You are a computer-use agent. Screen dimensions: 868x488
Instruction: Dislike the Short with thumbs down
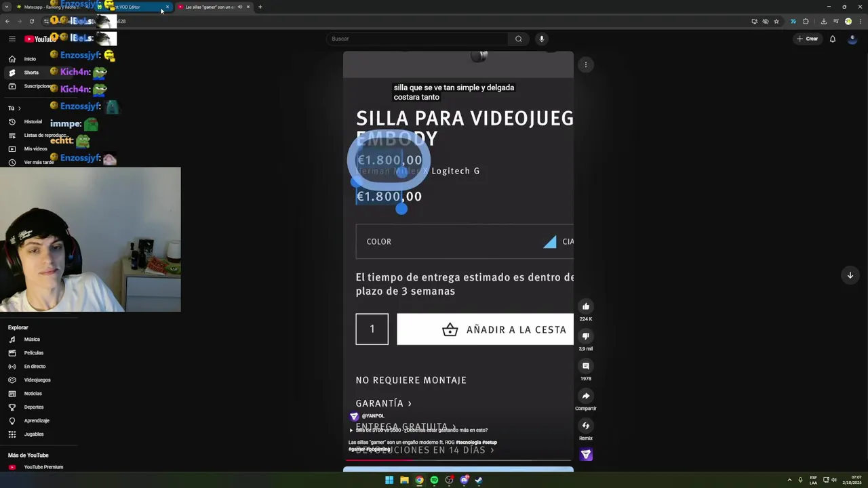click(586, 336)
